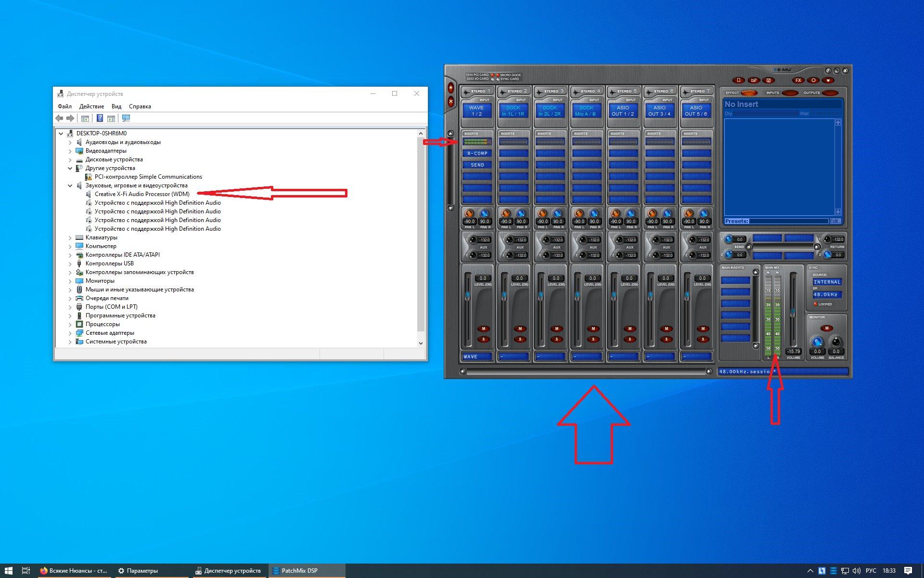The width and height of the screenshot is (924, 578).
Task: Collapse Звуковые, игровые и видеоустройства node
Action: 70,186
